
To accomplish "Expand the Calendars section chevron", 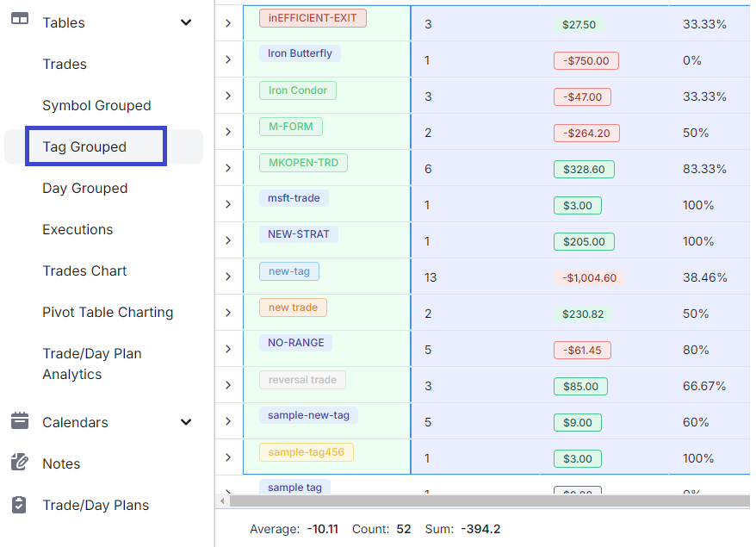I will [186, 422].
